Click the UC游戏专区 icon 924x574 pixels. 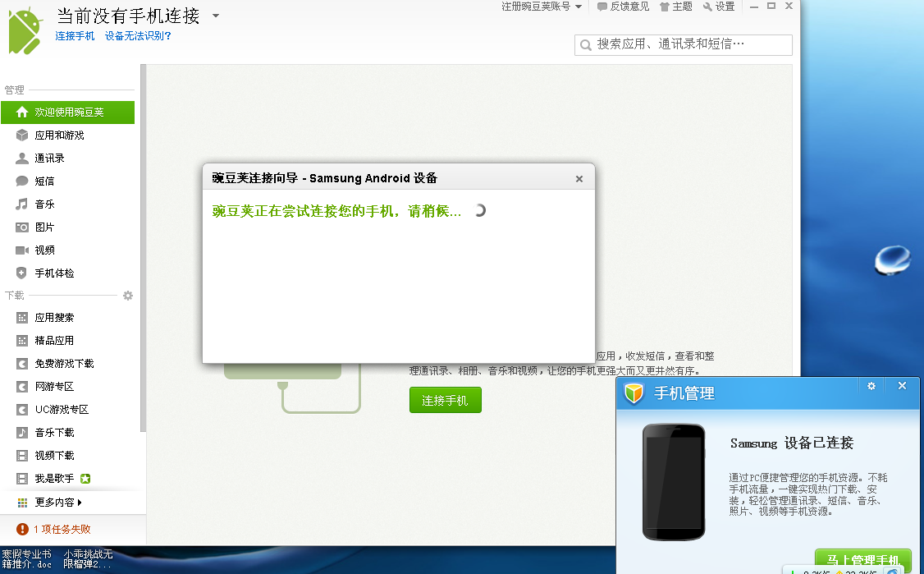22,410
